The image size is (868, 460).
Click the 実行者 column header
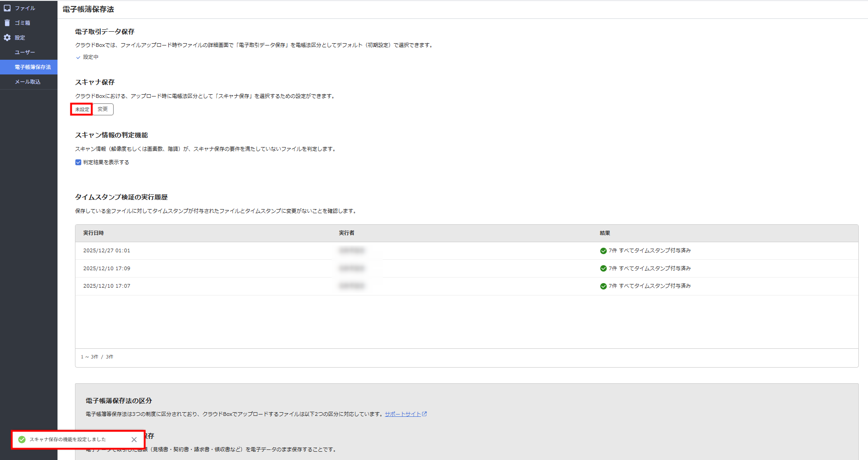pos(346,233)
